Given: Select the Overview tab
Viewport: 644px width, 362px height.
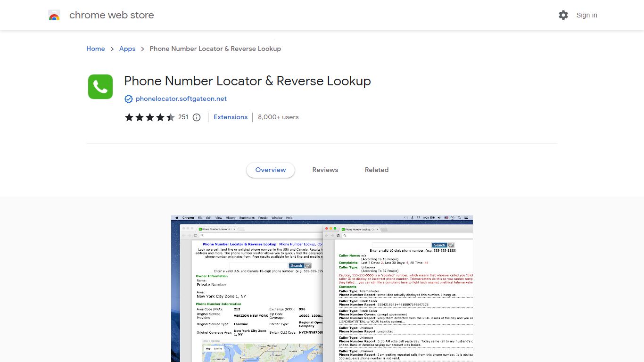Looking at the screenshot, I should pyautogui.click(x=271, y=170).
